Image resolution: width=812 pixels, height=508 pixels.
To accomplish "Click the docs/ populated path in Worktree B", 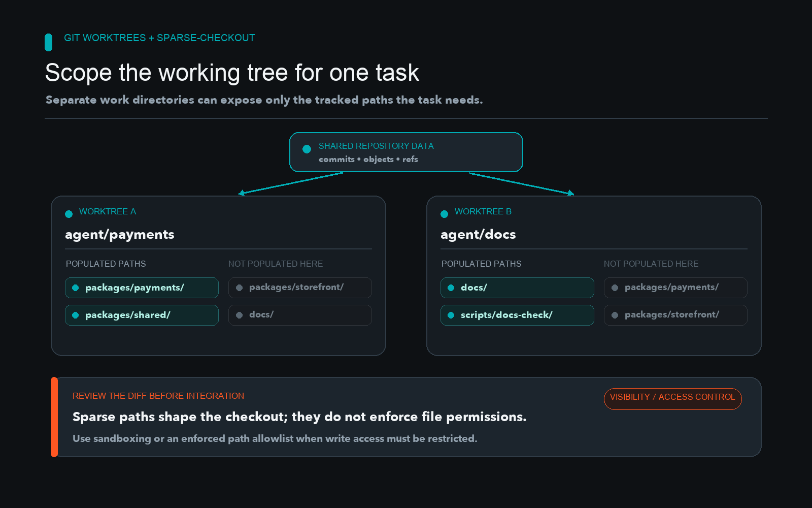I will tap(517, 288).
